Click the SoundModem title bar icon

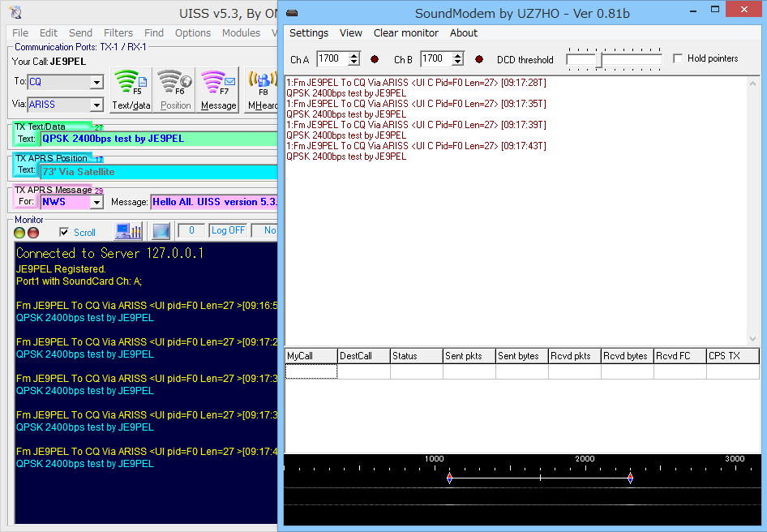[x=292, y=13]
